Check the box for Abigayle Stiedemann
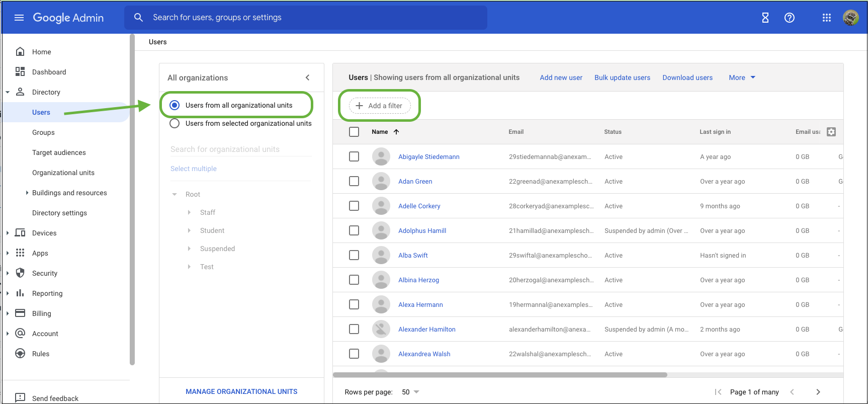 click(x=354, y=156)
